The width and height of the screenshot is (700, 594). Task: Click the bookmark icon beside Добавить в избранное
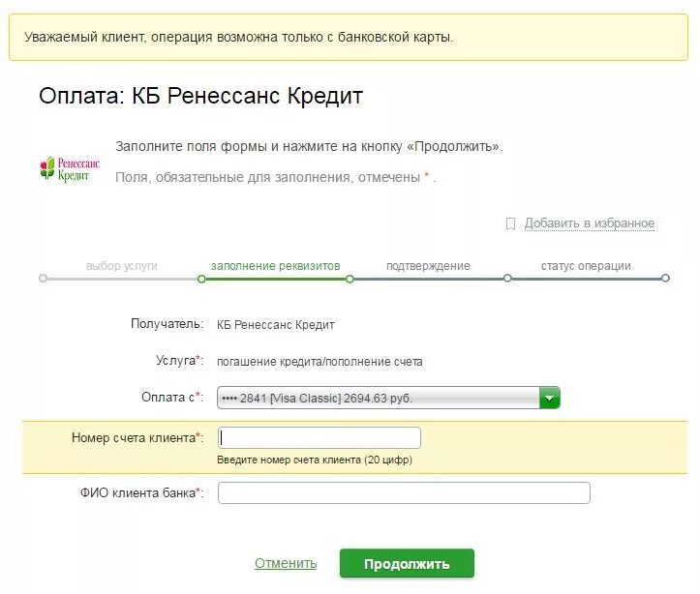point(510,223)
